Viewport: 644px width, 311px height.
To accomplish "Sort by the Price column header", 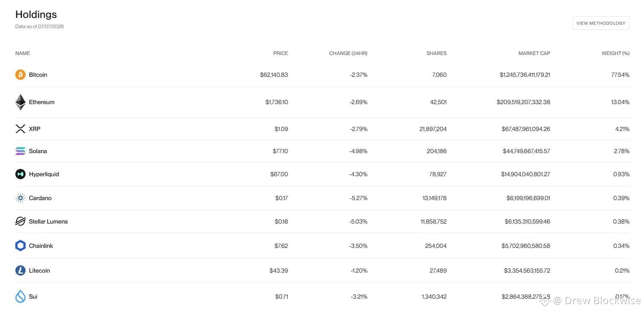I will point(281,53).
